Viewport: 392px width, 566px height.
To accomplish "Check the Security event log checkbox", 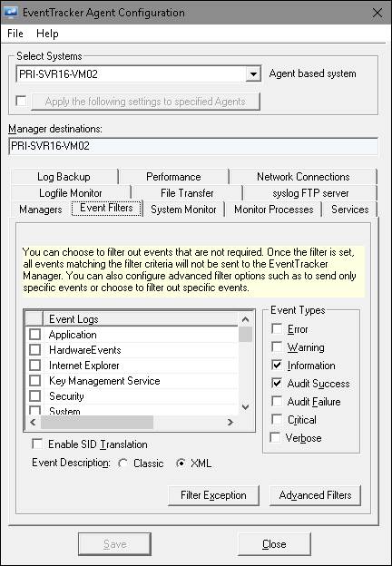I will click(35, 396).
